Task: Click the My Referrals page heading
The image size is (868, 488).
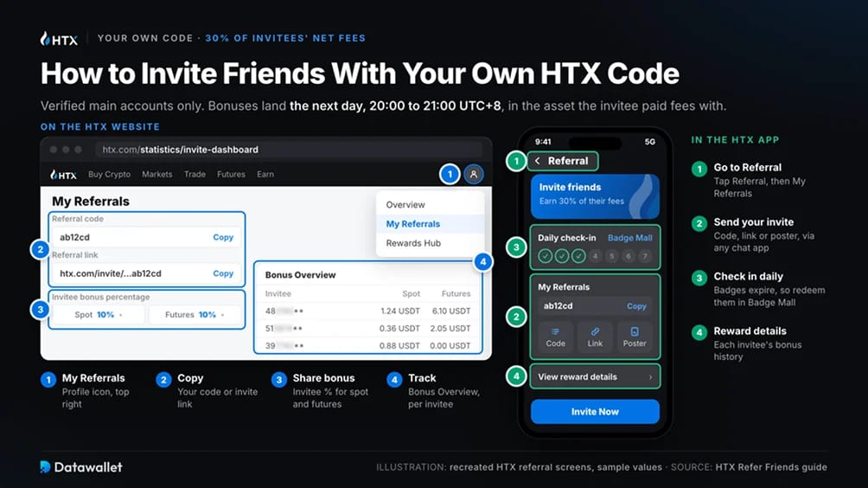Action: [91, 201]
